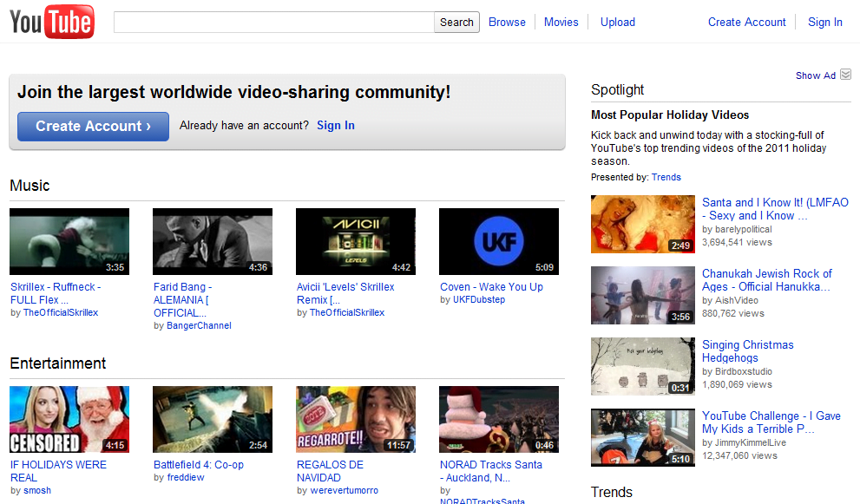
Task: Open the Trends link under Presented by
Action: [x=666, y=177]
